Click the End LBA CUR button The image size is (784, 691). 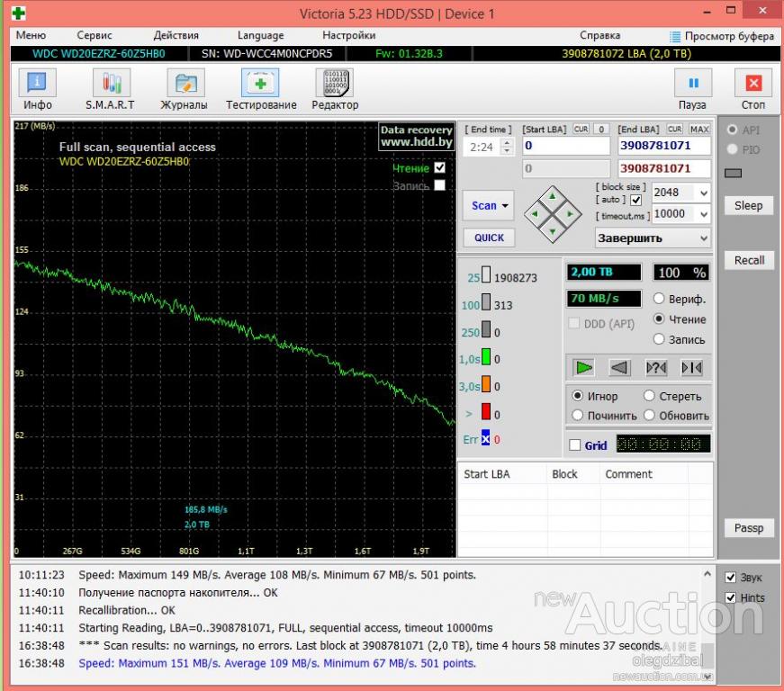(674, 129)
